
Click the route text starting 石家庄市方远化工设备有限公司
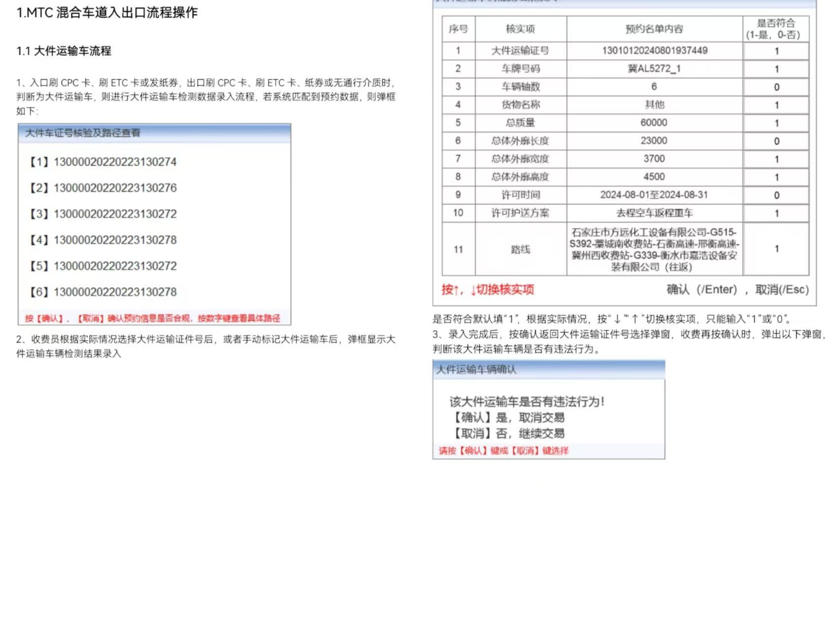(654, 249)
